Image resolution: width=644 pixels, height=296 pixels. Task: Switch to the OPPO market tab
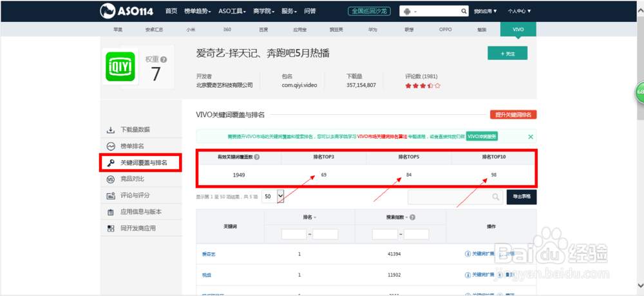click(445, 30)
